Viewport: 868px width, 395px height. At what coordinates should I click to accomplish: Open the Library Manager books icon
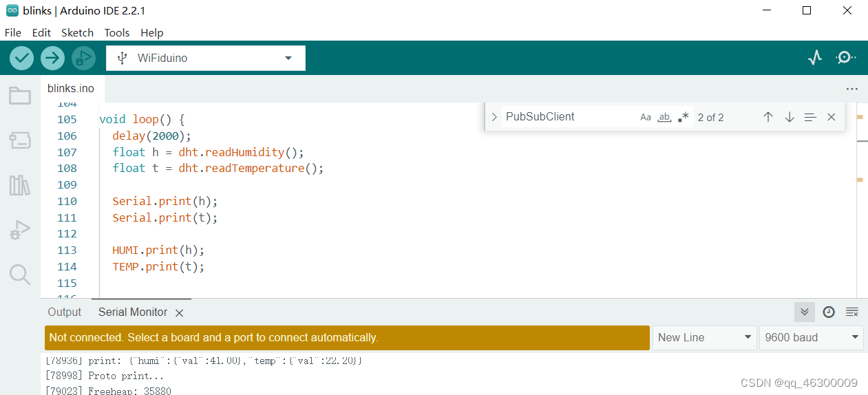20,185
